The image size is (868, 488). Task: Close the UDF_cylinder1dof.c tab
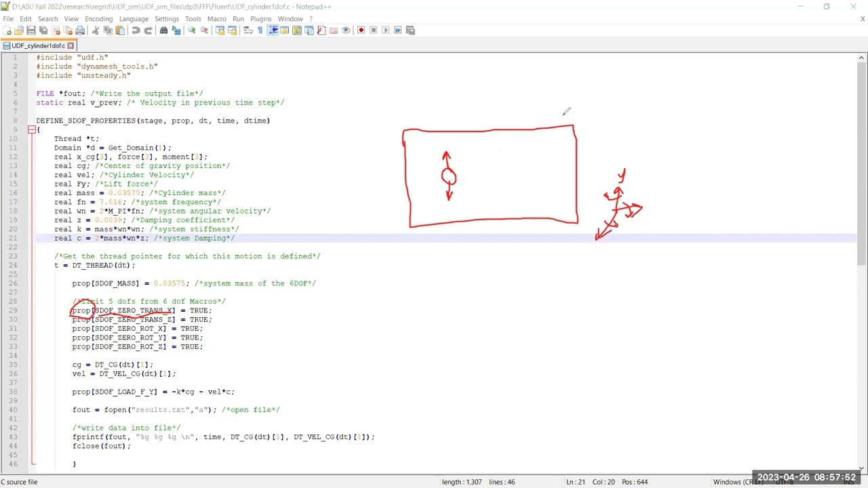click(x=71, y=45)
